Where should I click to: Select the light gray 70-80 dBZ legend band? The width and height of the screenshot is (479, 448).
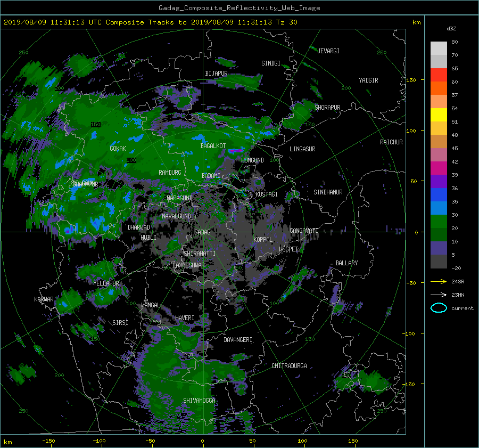pyautogui.click(x=439, y=48)
